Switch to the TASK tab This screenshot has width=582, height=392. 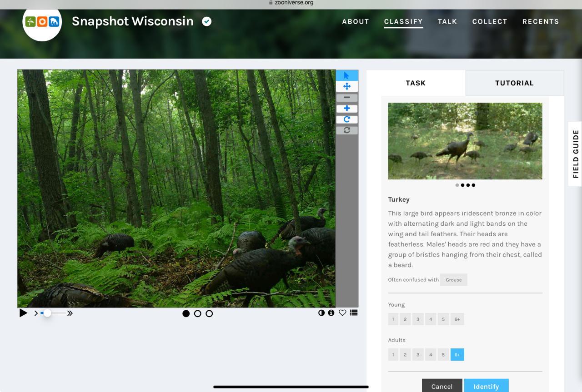[x=416, y=83]
